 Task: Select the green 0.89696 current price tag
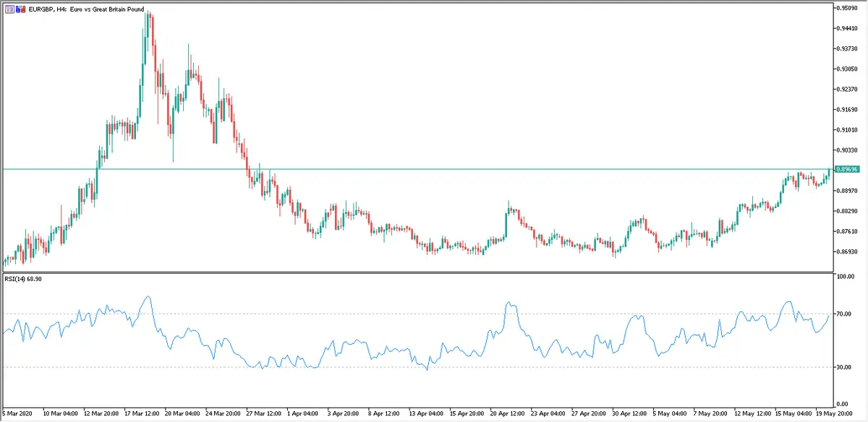pos(846,169)
